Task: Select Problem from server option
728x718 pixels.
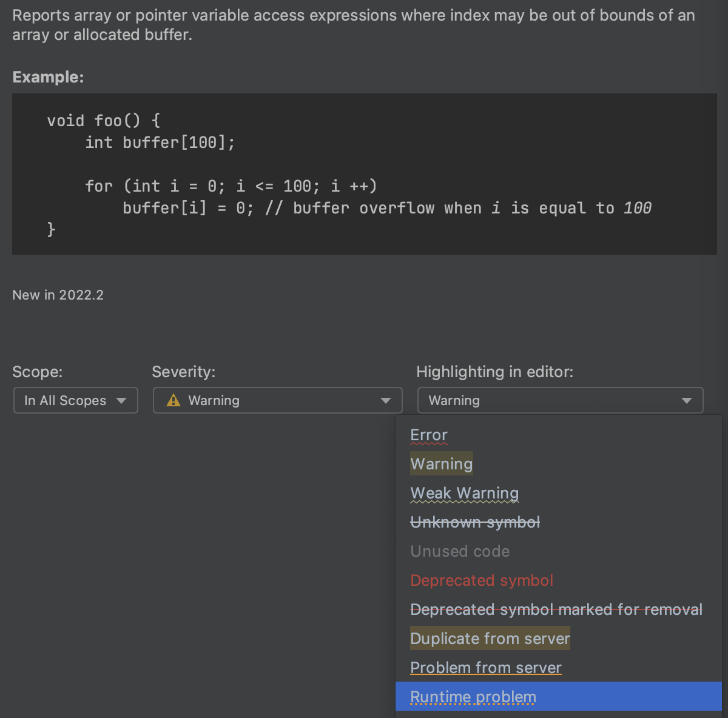Action: pos(559,668)
